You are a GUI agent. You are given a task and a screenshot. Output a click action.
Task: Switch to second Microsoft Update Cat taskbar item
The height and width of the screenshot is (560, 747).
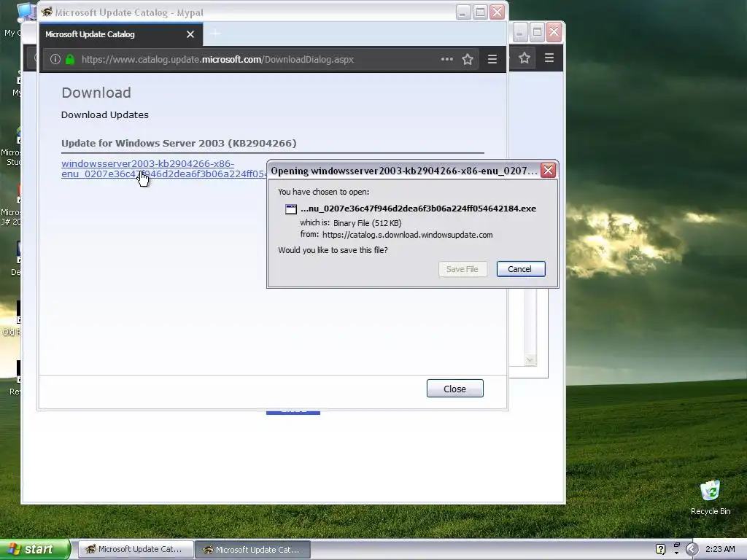click(253, 549)
